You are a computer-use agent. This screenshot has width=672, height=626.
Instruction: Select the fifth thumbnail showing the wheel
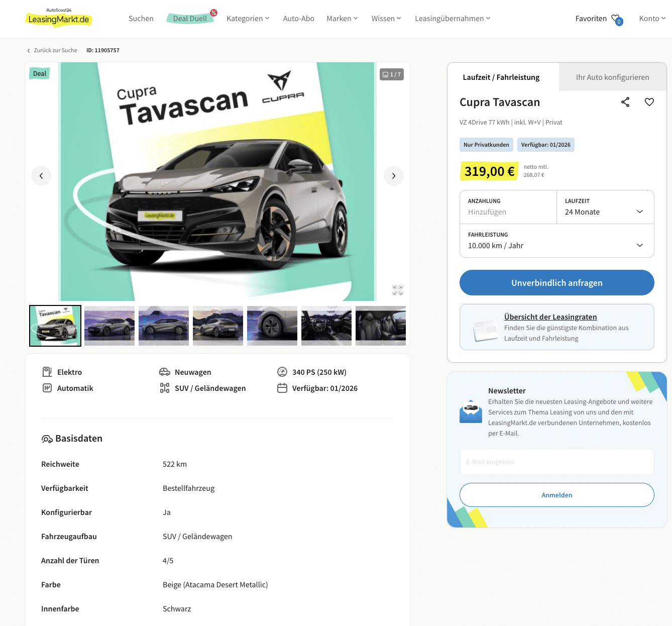click(x=272, y=326)
